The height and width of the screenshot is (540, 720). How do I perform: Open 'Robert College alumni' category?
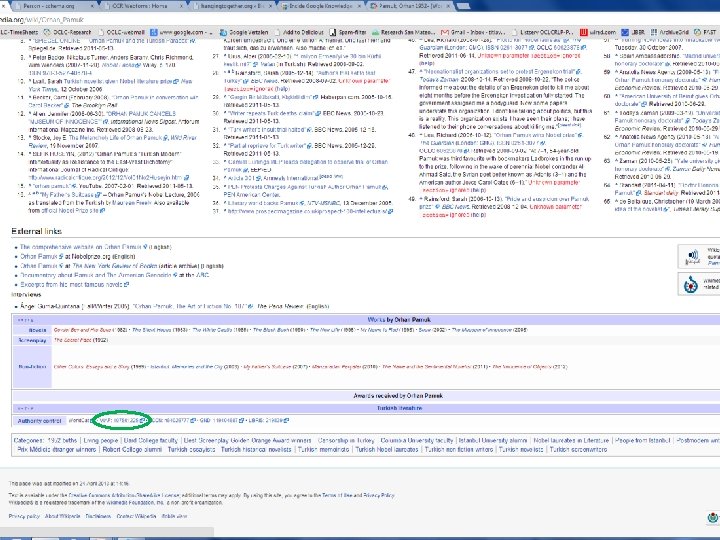click(x=132, y=450)
